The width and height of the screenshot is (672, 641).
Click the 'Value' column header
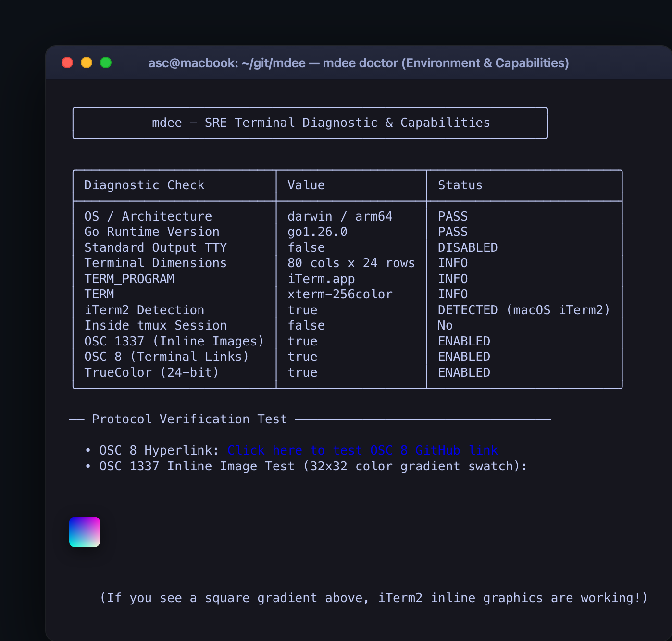pos(306,185)
